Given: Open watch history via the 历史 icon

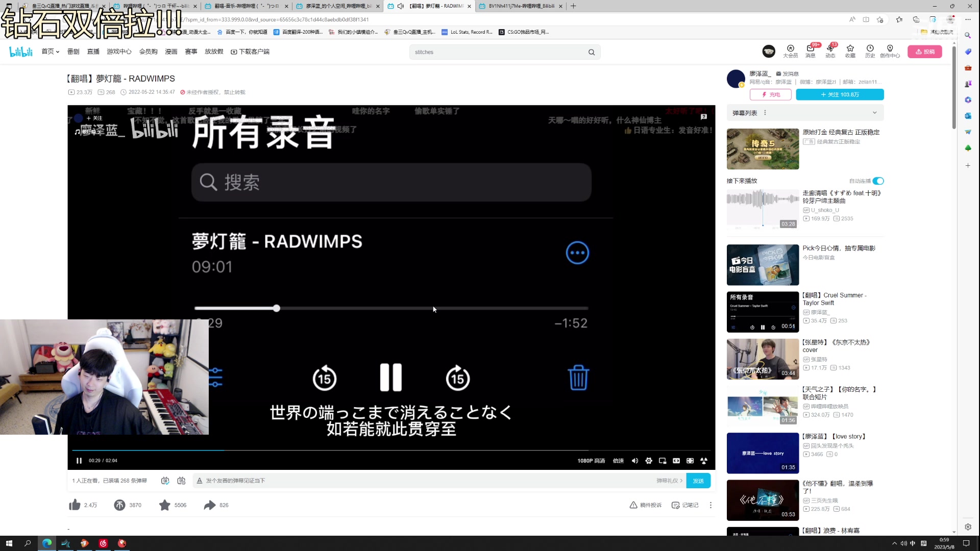Looking at the screenshot, I should pyautogui.click(x=870, y=51).
